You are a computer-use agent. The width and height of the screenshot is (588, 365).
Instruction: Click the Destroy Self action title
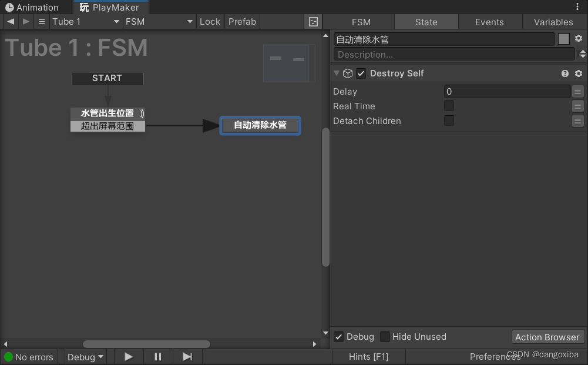(397, 73)
